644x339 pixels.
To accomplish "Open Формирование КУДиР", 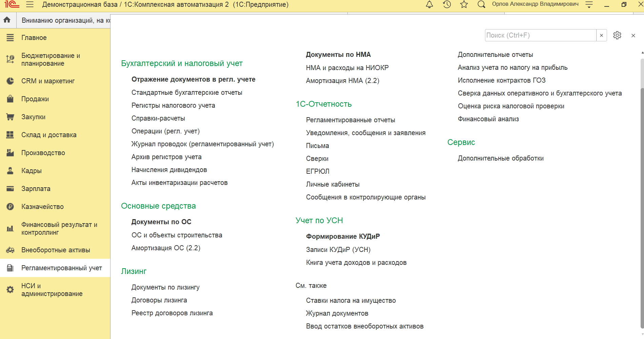I will (x=343, y=236).
